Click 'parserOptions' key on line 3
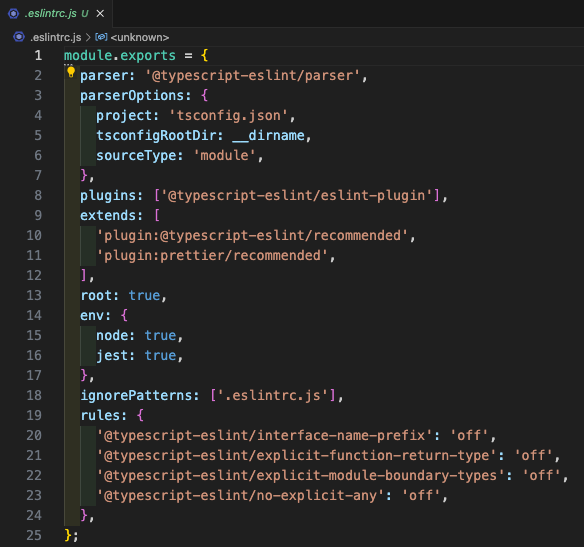The image size is (584, 547). click(x=132, y=96)
